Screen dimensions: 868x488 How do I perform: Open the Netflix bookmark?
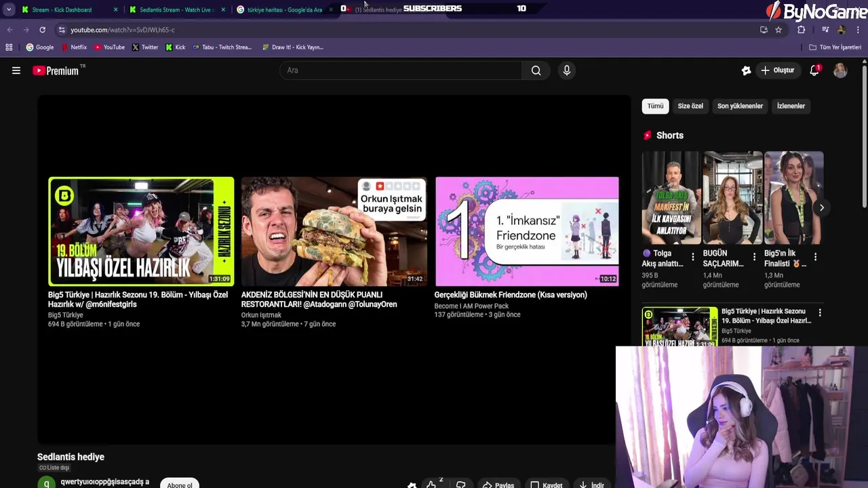click(x=74, y=47)
